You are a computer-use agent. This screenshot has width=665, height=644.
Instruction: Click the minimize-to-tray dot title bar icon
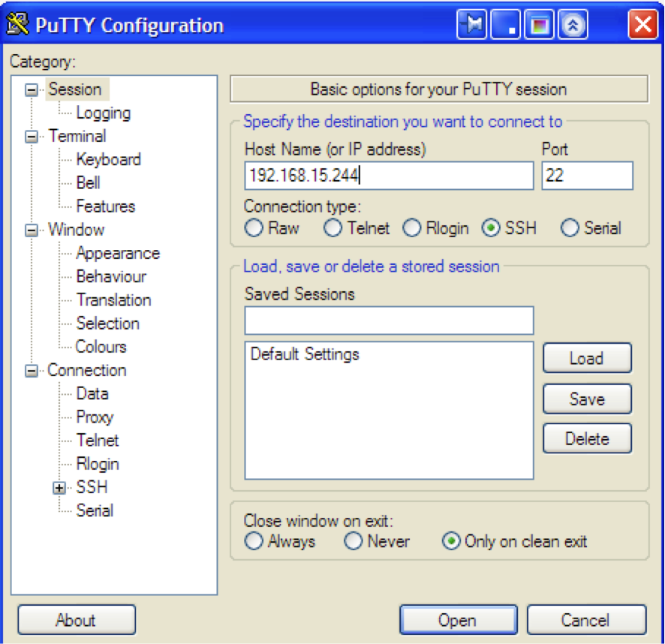click(506, 25)
